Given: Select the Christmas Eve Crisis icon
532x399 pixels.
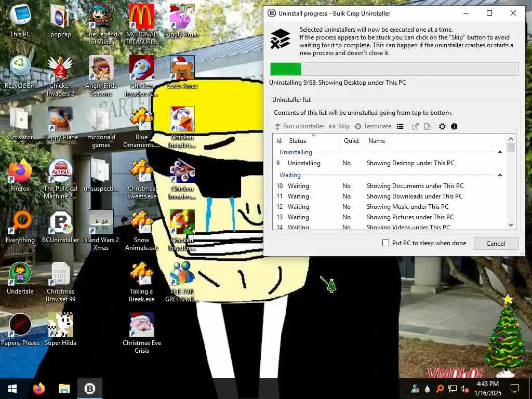Looking at the screenshot, I should coord(141,334).
